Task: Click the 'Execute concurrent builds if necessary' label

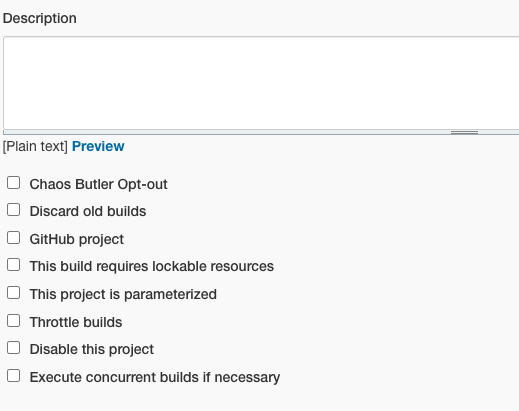Action: 155,377
